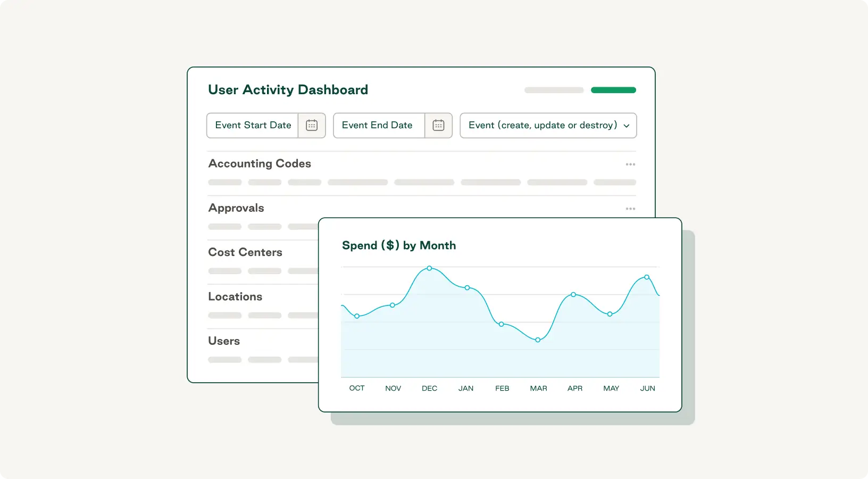Open the Event End Date calendar picker
868x479 pixels.
(x=438, y=125)
